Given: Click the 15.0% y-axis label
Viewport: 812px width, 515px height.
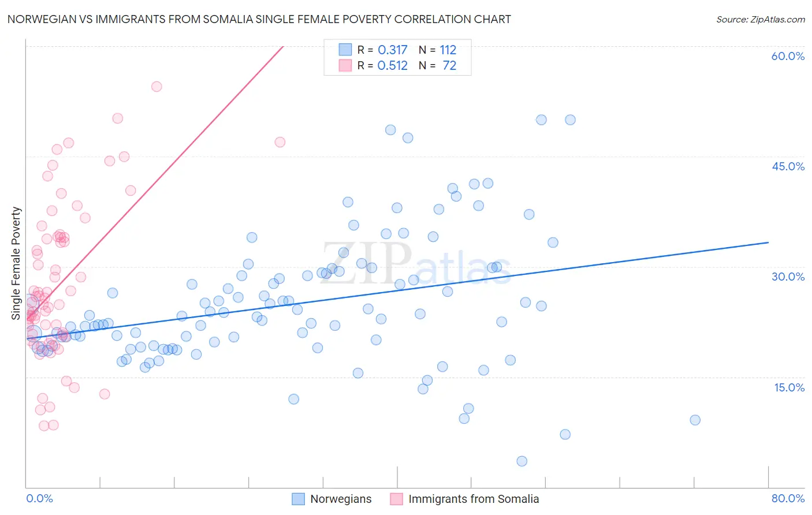Looking at the screenshot, I should [x=789, y=387].
